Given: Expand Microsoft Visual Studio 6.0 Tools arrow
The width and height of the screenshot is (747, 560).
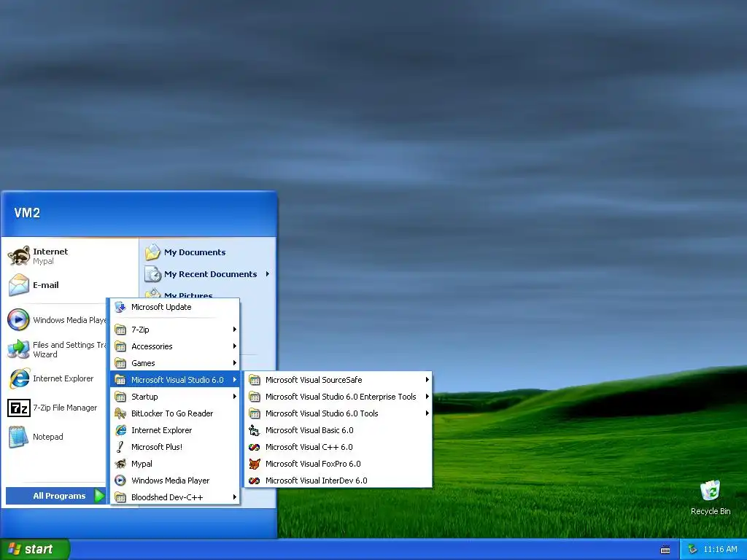Looking at the screenshot, I should click(x=427, y=413).
